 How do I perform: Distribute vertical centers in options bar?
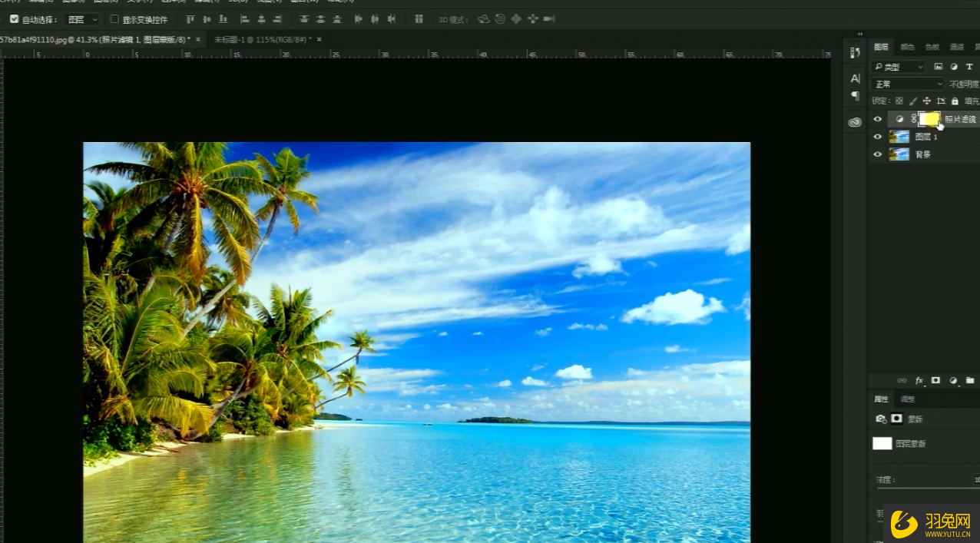coord(320,19)
